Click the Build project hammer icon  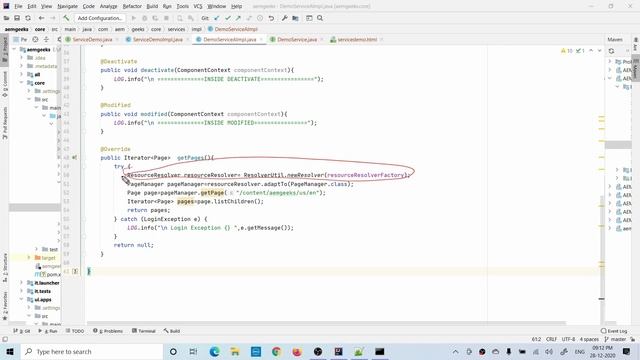pos(66,18)
